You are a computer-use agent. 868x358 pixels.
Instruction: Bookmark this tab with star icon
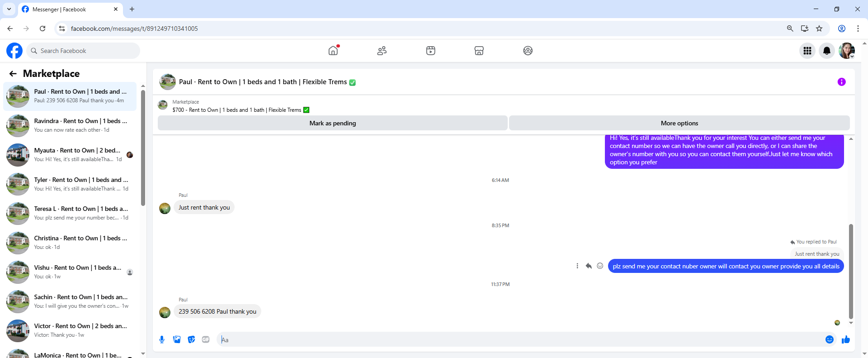819,29
